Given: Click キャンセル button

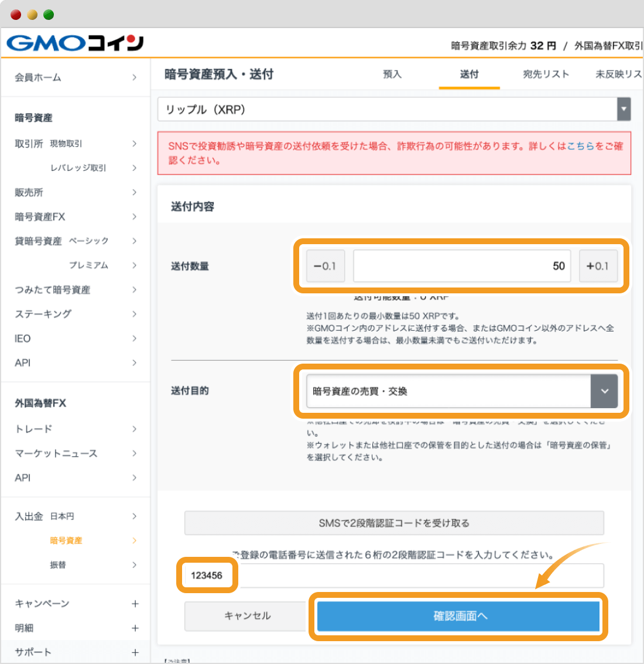Looking at the screenshot, I should coord(247,616).
